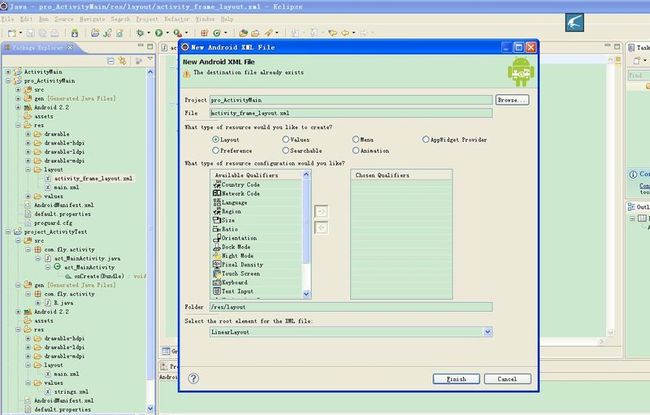Select Night Mode in Available Qualifiers list
The image size is (650, 415).
(x=238, y=256)
